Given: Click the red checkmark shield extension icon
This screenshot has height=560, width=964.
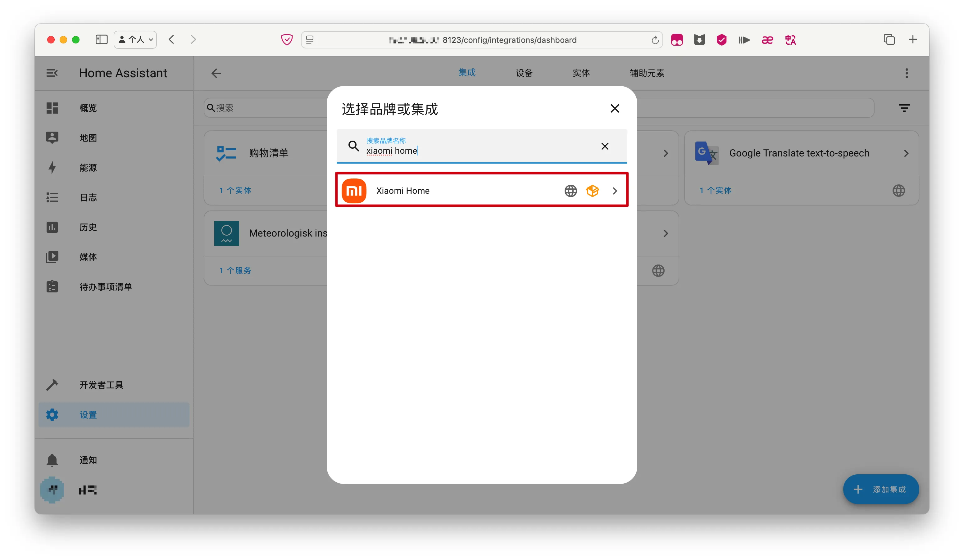Looking at the screenshot, I should click(x=721, y=40).
